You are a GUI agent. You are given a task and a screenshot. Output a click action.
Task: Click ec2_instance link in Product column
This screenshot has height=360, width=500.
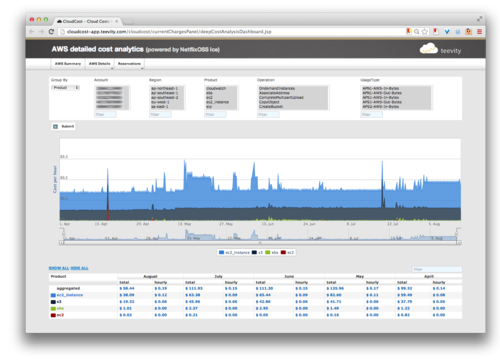pyautogui.click(x=70, y=295)
